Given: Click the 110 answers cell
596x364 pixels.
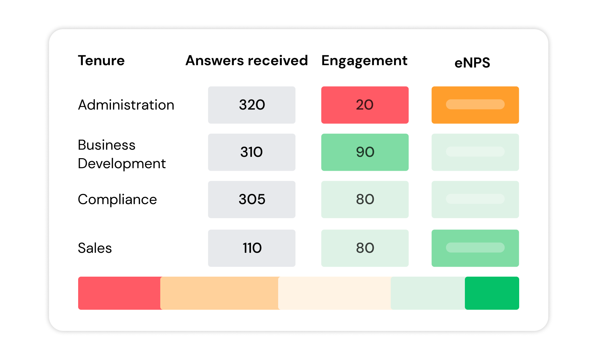Looking at the screenshot, I should click(x=252, y=248).
